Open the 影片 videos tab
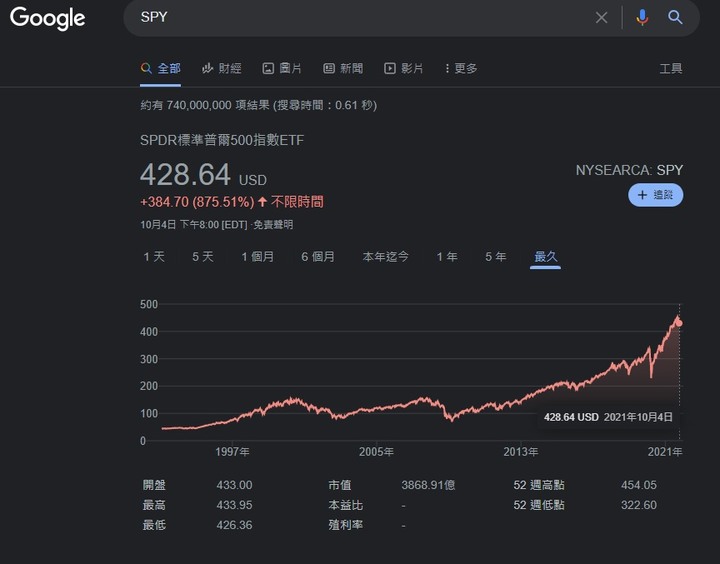The height and width of the screenshot is (564, 720). tap(404, 68)
